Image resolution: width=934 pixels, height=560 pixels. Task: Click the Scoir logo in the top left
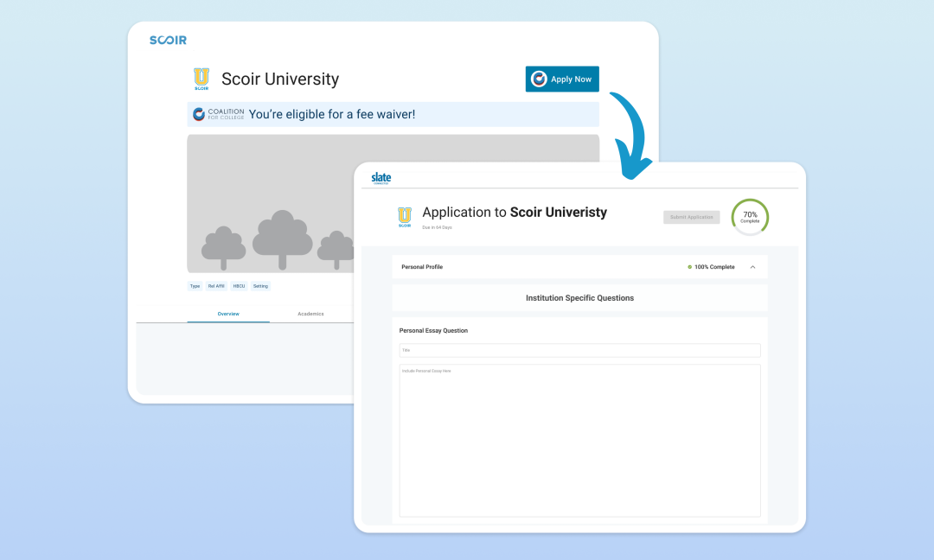pyautogui.click(x=168, y=40)
